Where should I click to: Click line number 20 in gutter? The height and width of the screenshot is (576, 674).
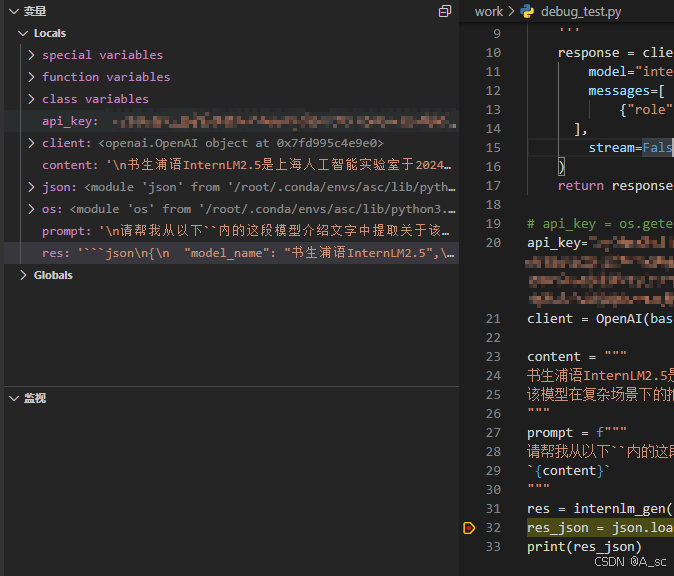pyautogui.click(x=493, y=243)
